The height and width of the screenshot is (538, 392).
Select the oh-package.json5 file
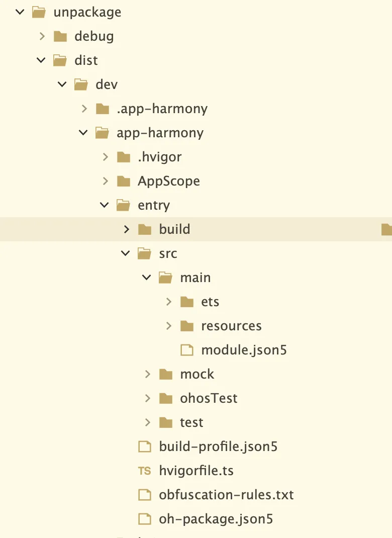coord(216,519)
